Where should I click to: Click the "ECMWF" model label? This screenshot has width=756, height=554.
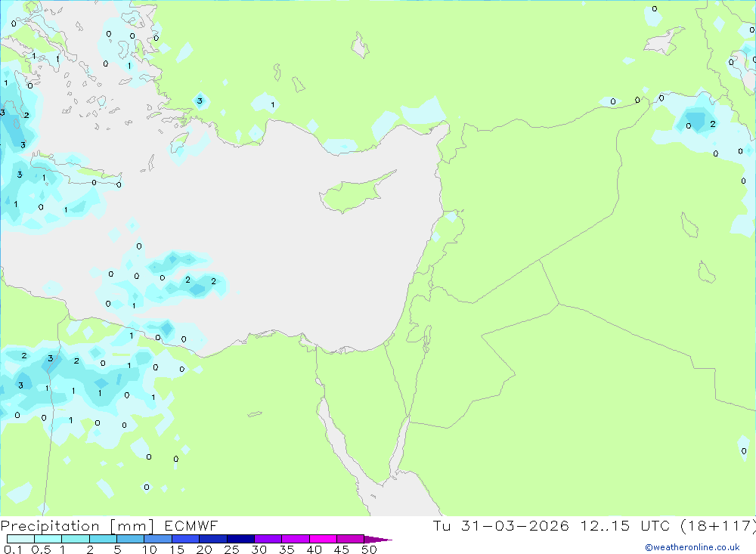(x=191, y=525)
